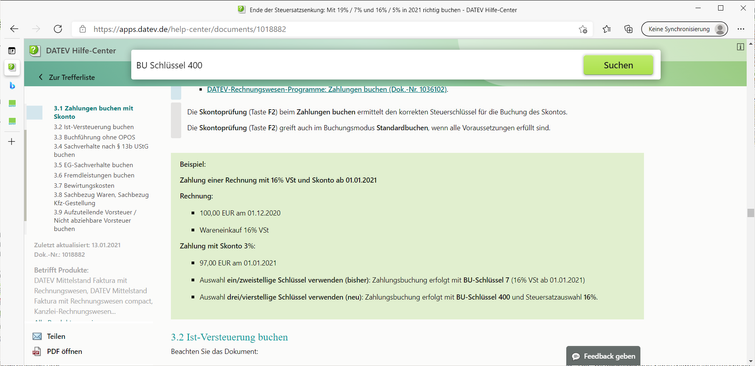View site info via the lock icon
The width and height of the screenshot is (755, 366).
(82, 29)
